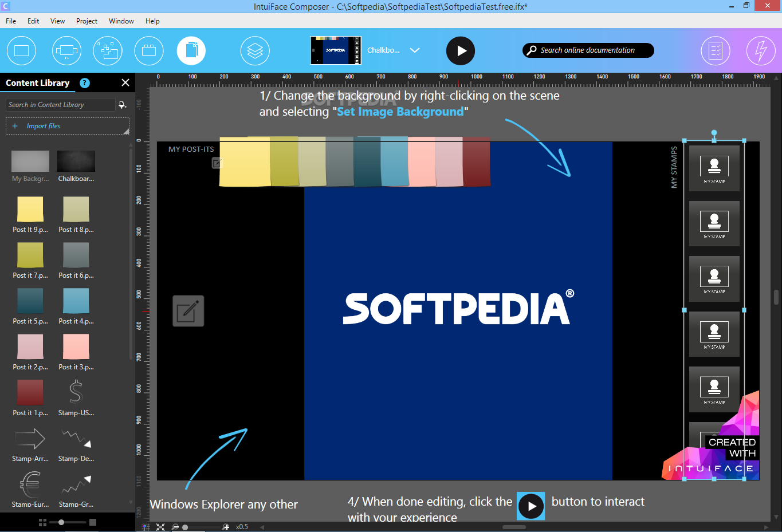Click the zoom in magnifier icon
Image resolution: width=782 pixels, height=532 pixels.
[226, 527]
